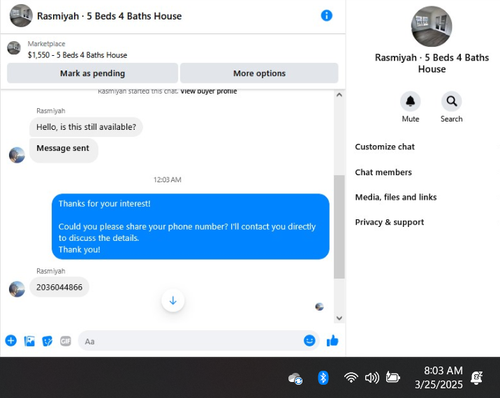Click the small seen-receipt avatar
This screenshot has width=500, height=398.
[319, 307]
